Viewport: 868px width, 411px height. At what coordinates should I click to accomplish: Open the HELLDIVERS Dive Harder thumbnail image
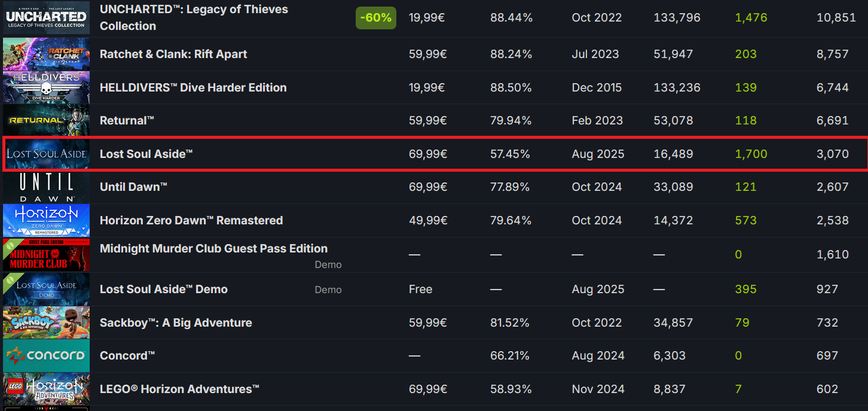coord(46,87)
